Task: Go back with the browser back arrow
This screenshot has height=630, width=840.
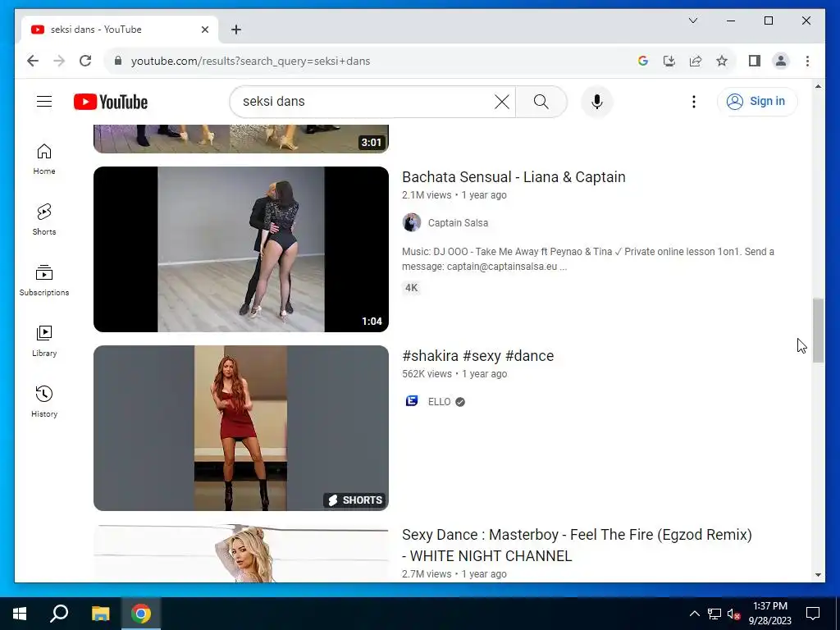Action: pyautogui.click(x=33, y=61)
